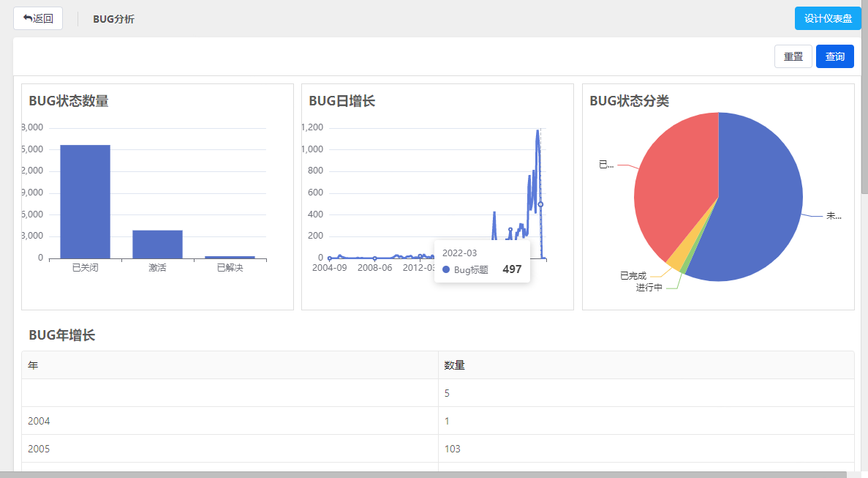
Task: Click the horizontal scrollbar at bottom
Action: pyautogui.click(x=424, y=474)
